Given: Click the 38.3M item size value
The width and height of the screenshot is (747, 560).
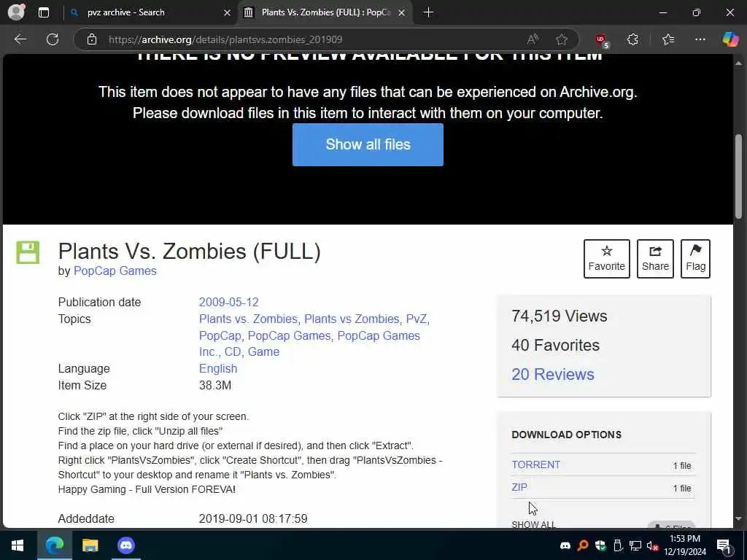Looking at the screenshot, I should [x=215, y=385].
